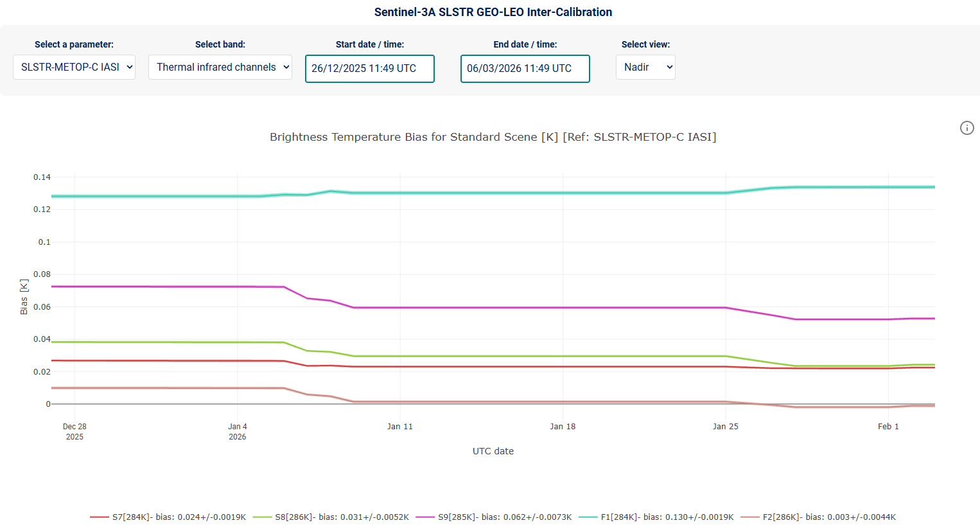Toggle S8[286K] series in legend

[331, 517]
